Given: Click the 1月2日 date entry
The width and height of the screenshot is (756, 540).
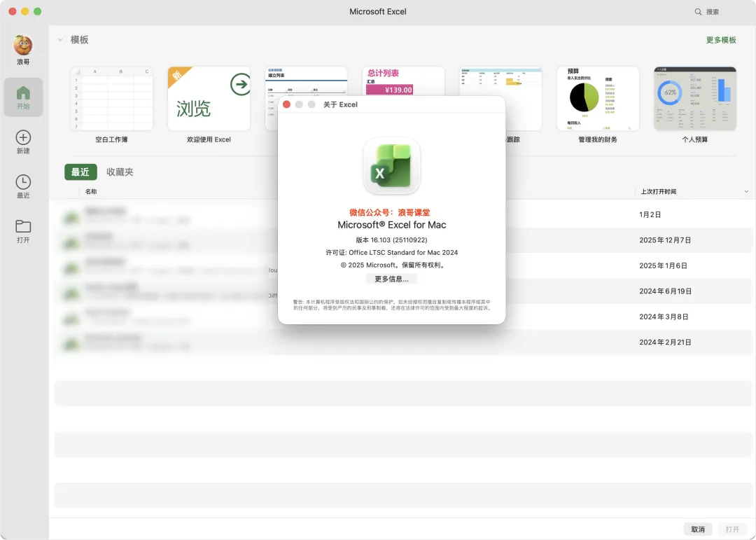Looking at the screenshot, I should 650,215.
